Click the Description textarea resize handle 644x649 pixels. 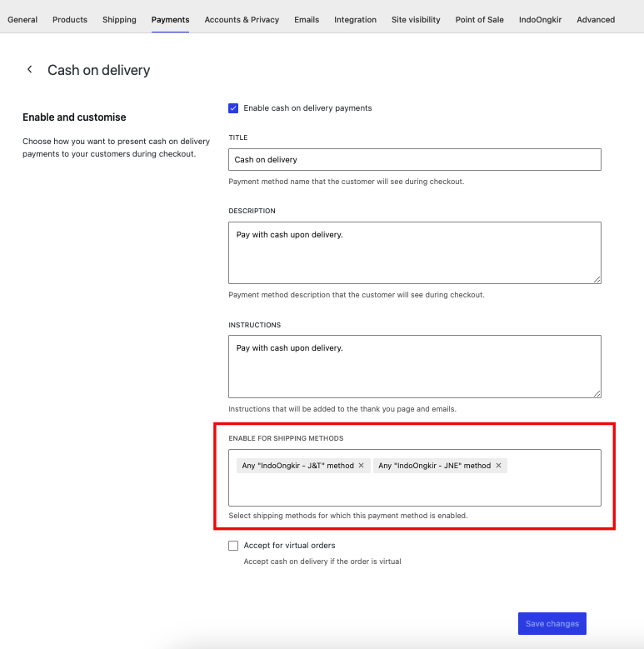coord(597,280)
